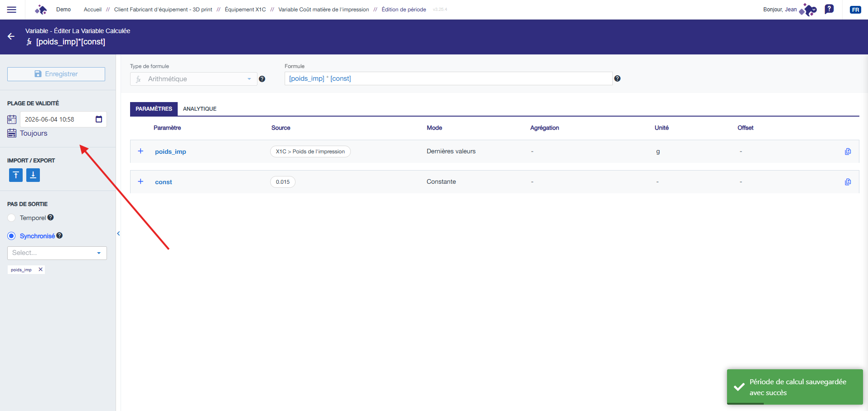Screen dimensions: 868x411
Task: Click the X1C > Poids de l'impression source chip
Action: [310, 152]
